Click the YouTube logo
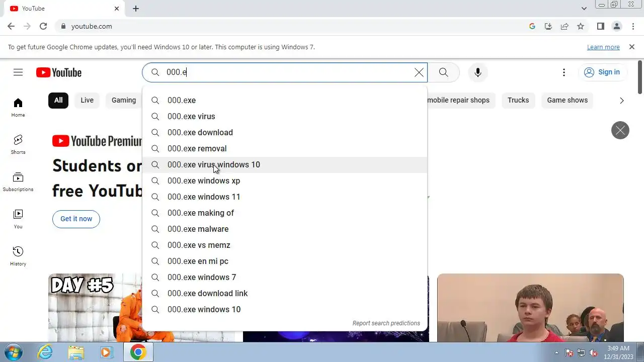Screen dimensions: 644x362 [59, 72]
